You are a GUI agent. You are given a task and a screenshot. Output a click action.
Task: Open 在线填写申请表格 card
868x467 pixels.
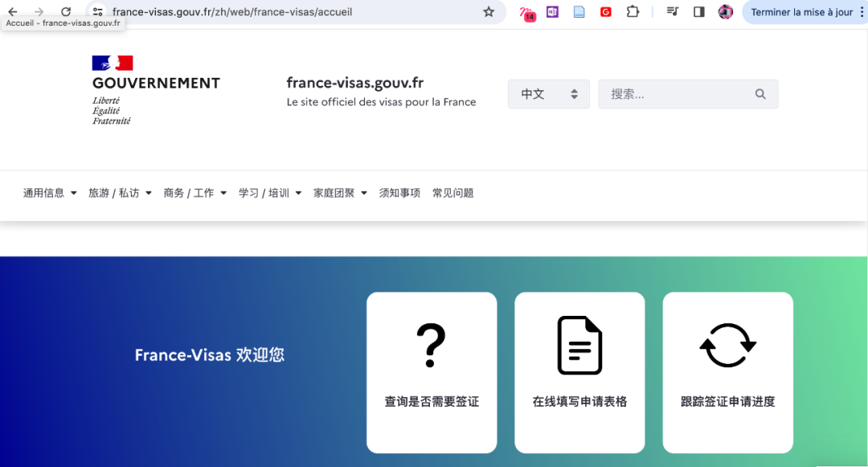[579, 372]
